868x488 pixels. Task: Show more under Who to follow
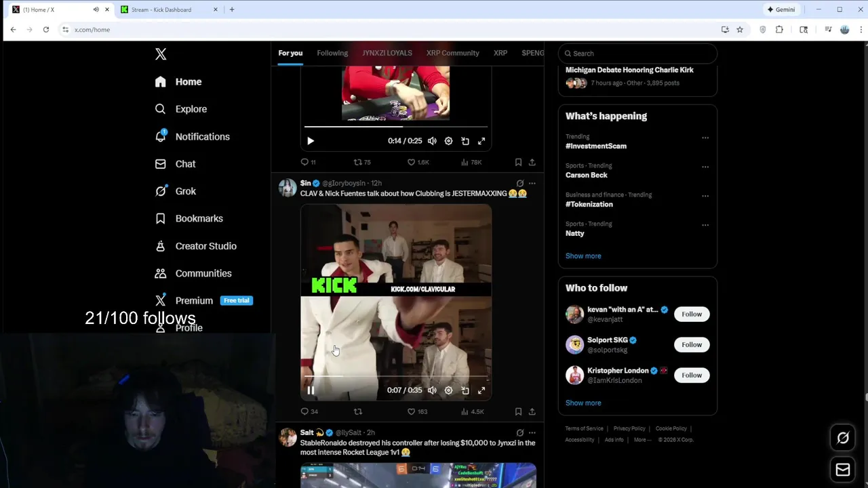pos(583,403)
